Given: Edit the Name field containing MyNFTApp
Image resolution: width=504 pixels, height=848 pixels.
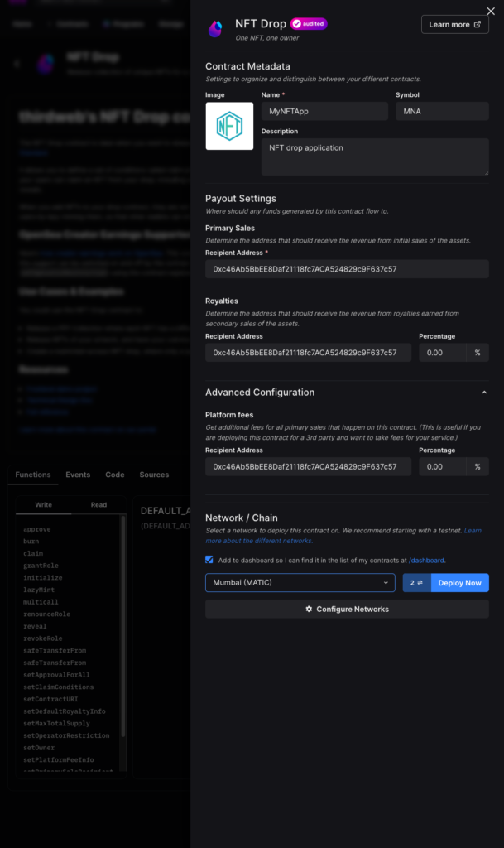Looking at the screenshot, I should [x=324, y=112].
